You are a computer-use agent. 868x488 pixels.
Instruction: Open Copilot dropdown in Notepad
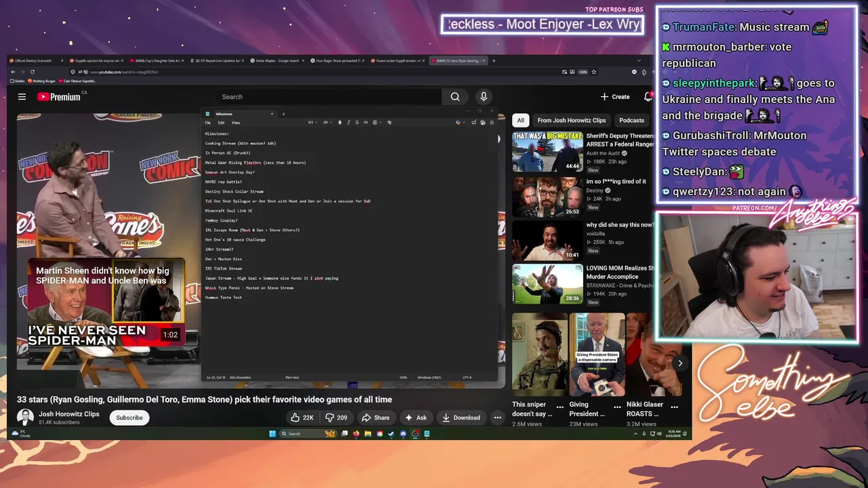pyautogui.click(x=460, y=123)
